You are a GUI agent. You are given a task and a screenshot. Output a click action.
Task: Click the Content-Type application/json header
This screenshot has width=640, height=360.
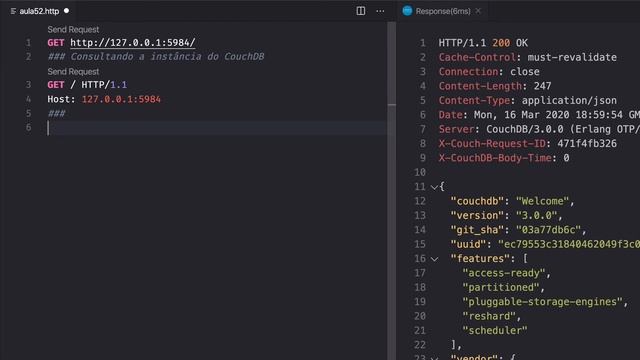(527, 100)
